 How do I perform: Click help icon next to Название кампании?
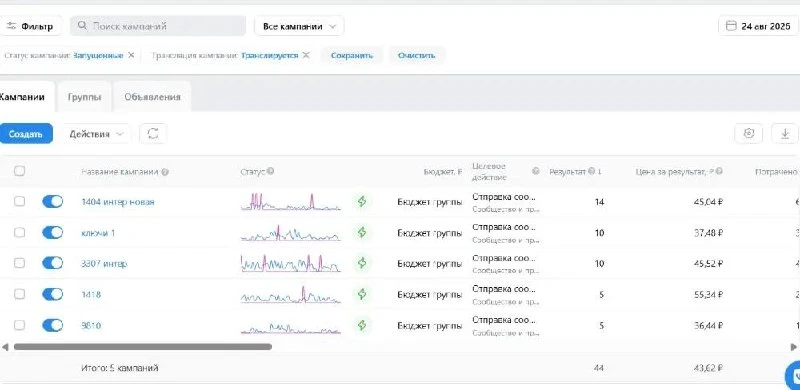(x=165, y=172)
